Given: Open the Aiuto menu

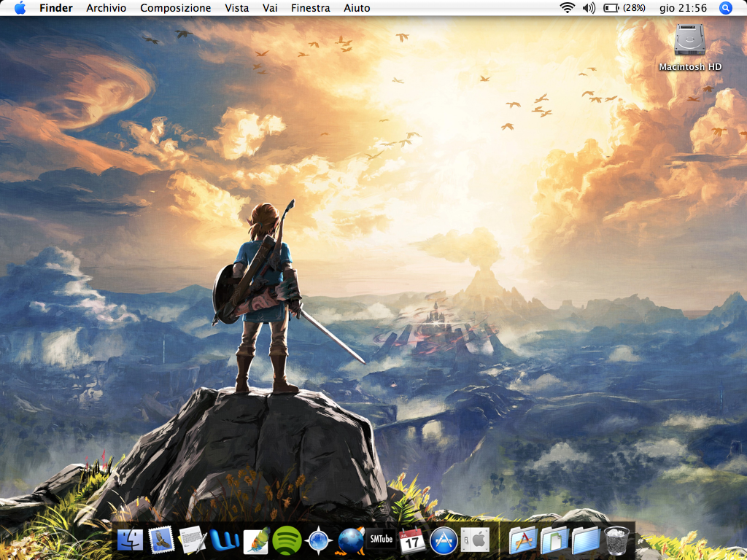Looking at the screenshot, I should [357, 8].
